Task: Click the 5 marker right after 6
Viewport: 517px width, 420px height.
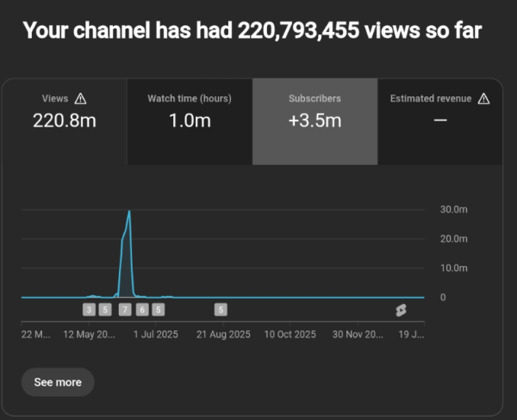Action: point(159,309)
